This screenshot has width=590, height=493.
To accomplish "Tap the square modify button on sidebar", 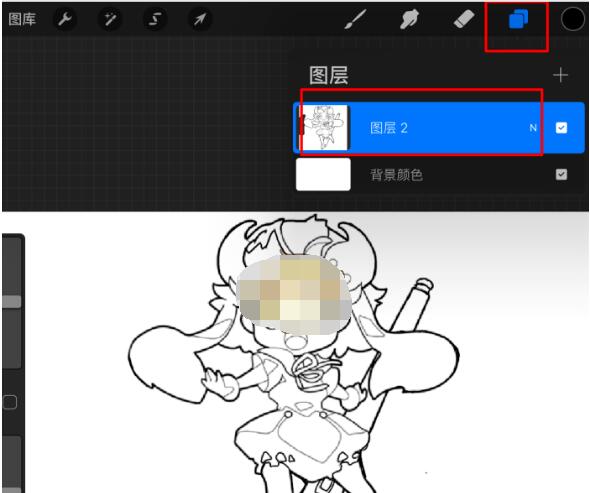I will (x=10, y=402).
